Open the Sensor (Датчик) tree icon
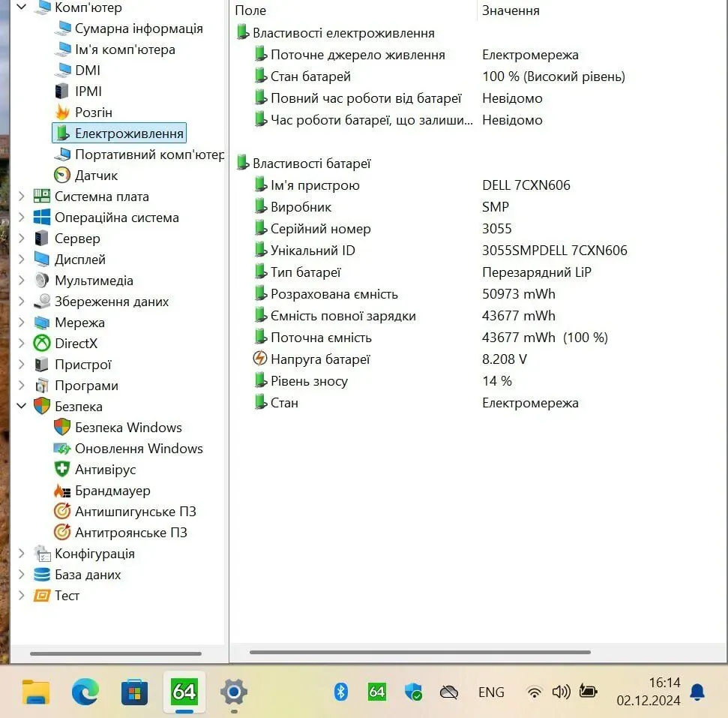The height and width of the screenshot is (718, 728). (x=62, y=176)
